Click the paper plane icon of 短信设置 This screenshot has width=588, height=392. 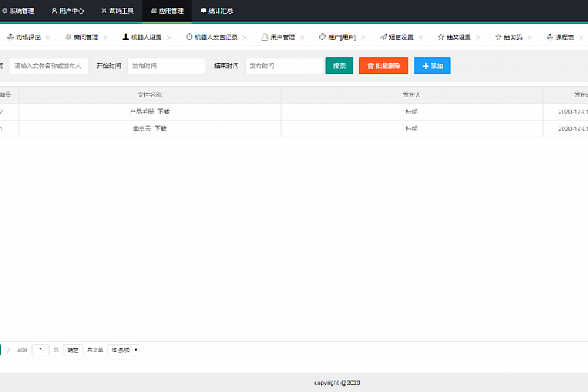384,37
